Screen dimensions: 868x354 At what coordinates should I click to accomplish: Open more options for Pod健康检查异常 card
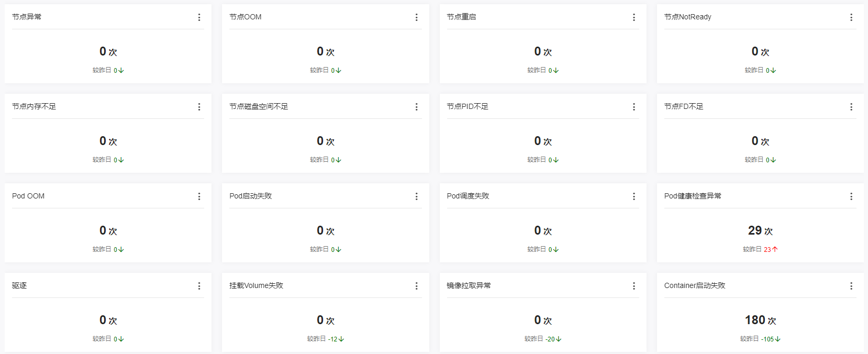[x=851, y=196]
